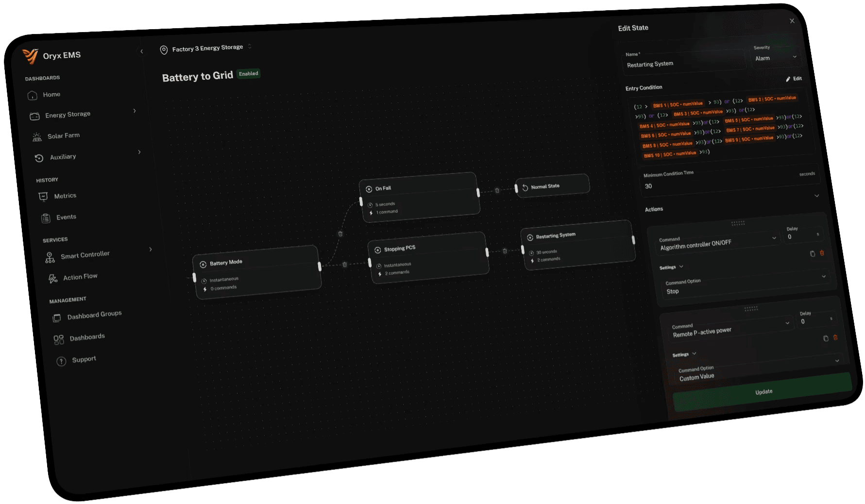Viewport: 865px width, 504px height.
Task: Open the Algorithm controller ON/OFF command dropdown
Action: tap(718, 243)
